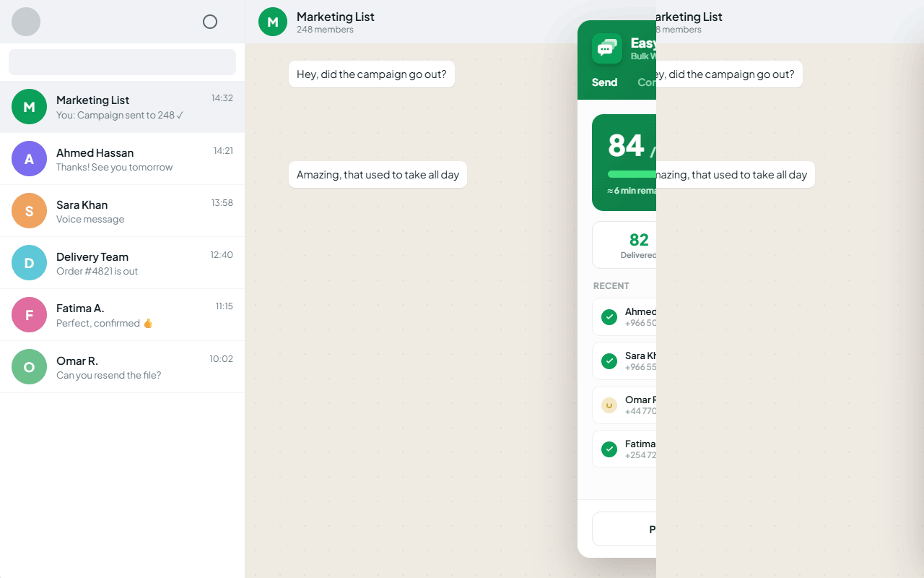Open Fatima A. conversation
This screenshot has width=924, height=578.
(x=122, y=315)
